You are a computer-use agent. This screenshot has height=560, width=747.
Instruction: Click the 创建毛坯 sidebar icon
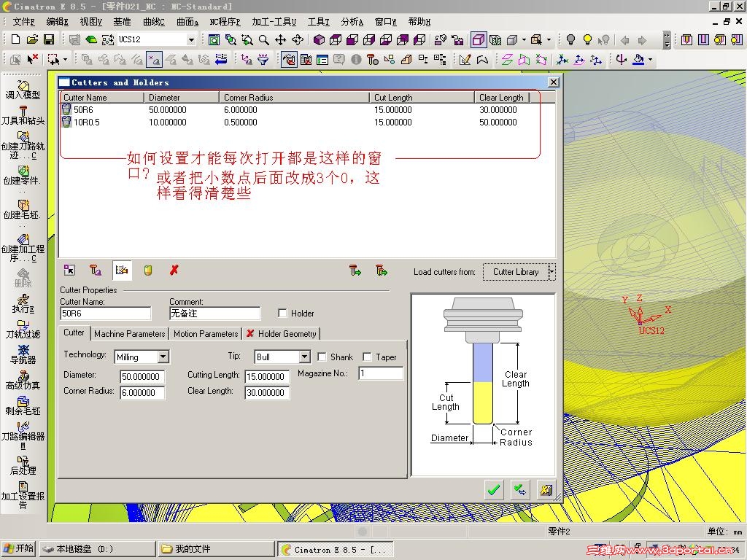[x=23, y=210]
